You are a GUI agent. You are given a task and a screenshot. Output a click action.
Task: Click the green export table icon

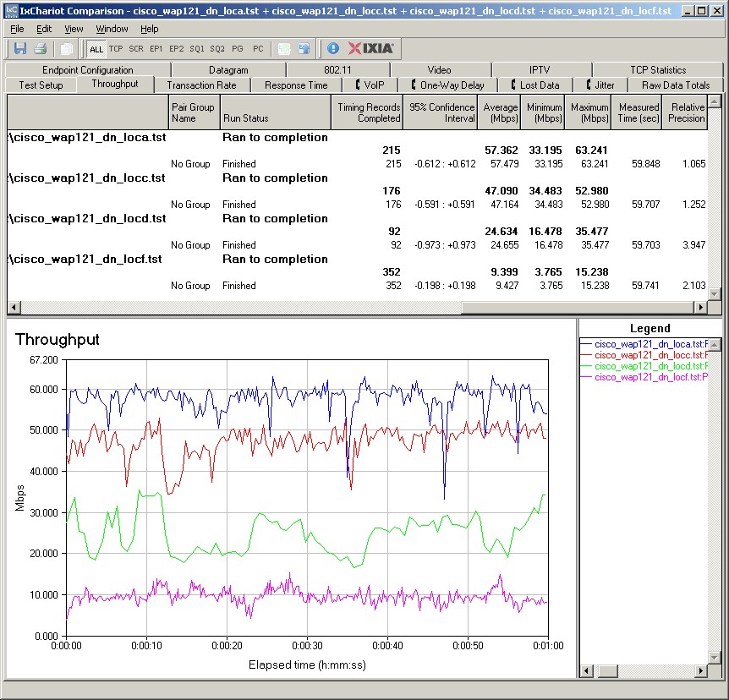tap(284, 48)
